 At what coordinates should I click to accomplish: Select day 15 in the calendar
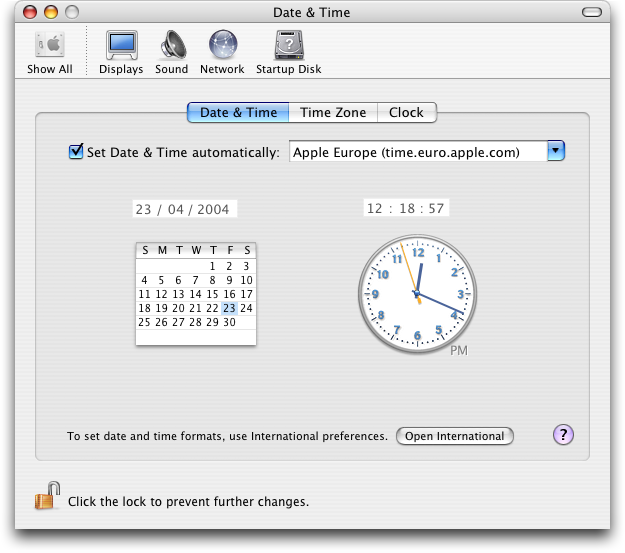pyautogui.click(x=212, y=294)
